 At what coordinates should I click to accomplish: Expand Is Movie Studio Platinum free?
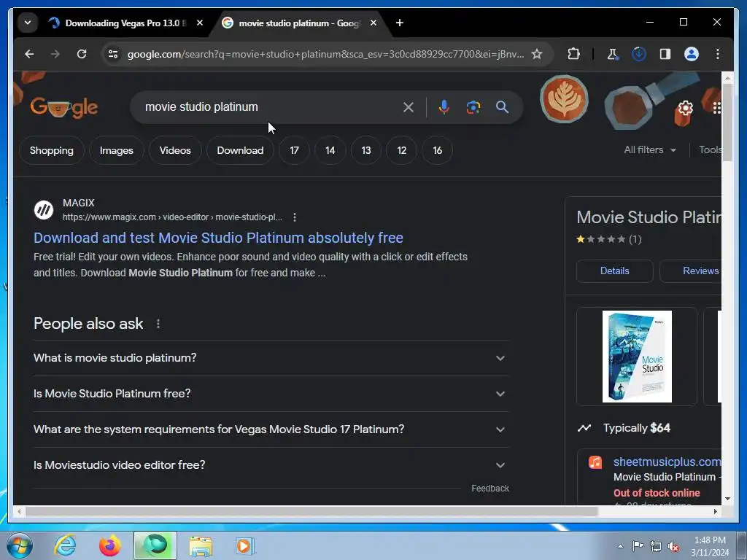271,394
